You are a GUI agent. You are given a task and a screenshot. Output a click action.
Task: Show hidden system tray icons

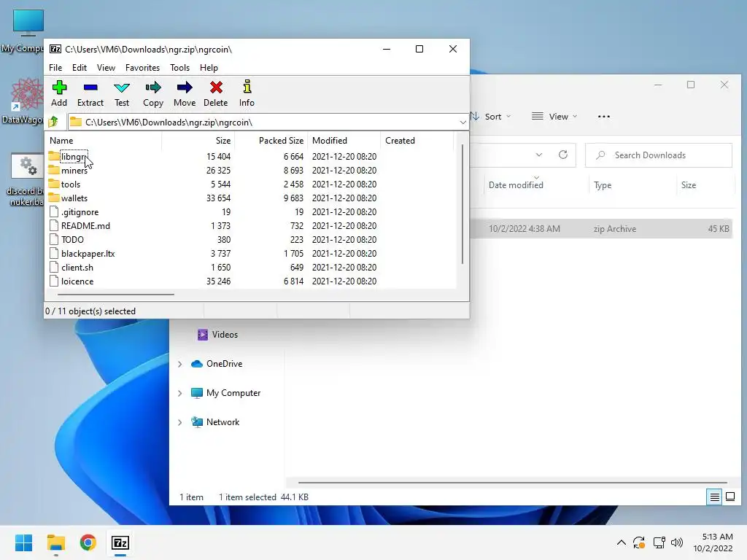click(622, 542)
